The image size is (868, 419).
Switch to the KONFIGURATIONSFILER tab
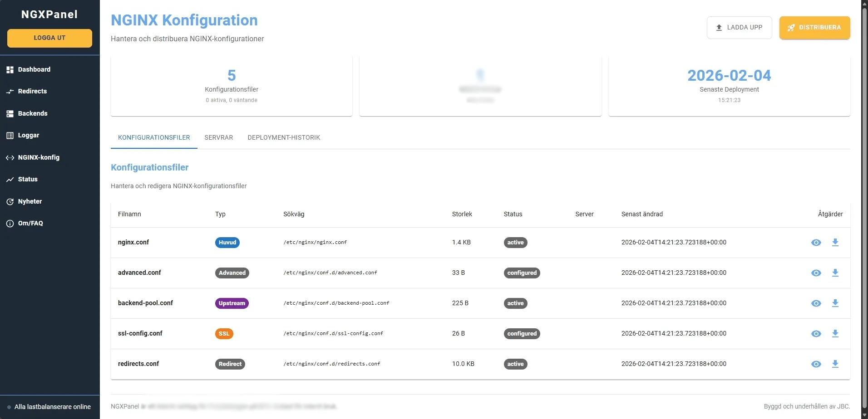pos(154,137)
